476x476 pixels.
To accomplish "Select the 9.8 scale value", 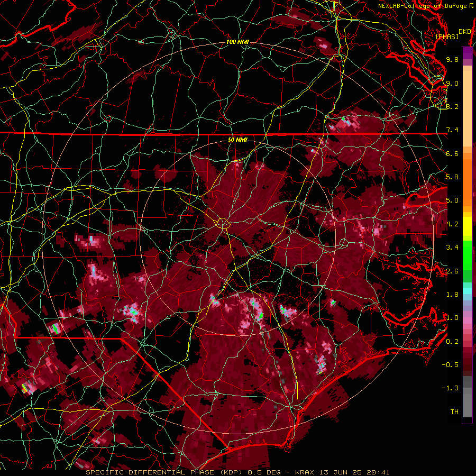I will (452, 59).
